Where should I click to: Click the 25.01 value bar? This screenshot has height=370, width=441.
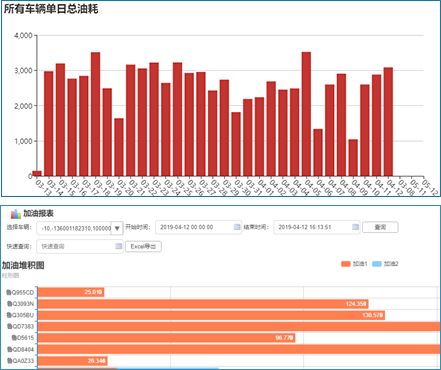coord(71,292)
